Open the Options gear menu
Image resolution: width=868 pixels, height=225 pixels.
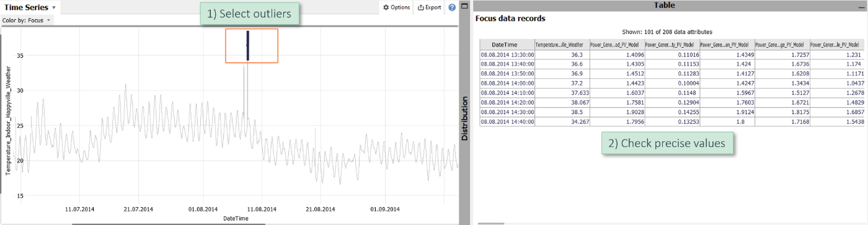coord(396,7)
